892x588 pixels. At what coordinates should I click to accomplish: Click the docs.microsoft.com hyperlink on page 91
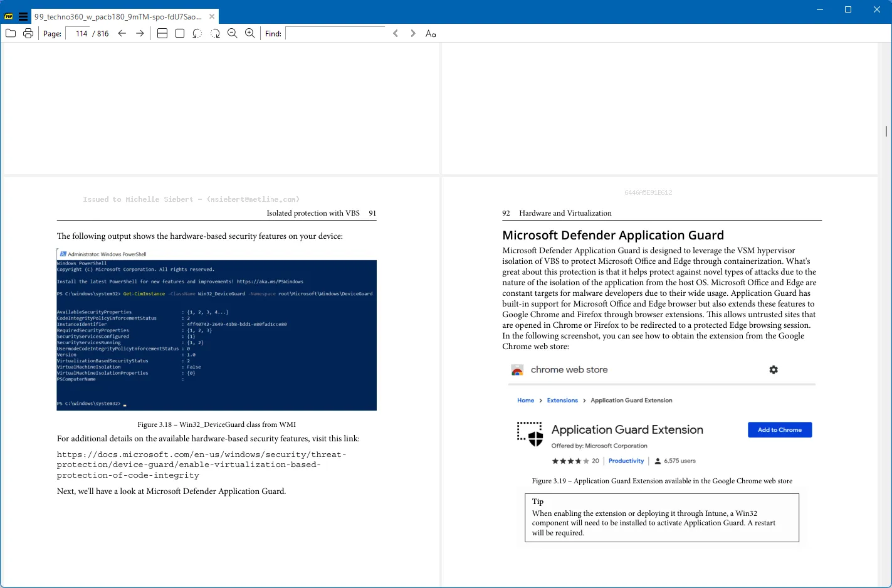201,465
